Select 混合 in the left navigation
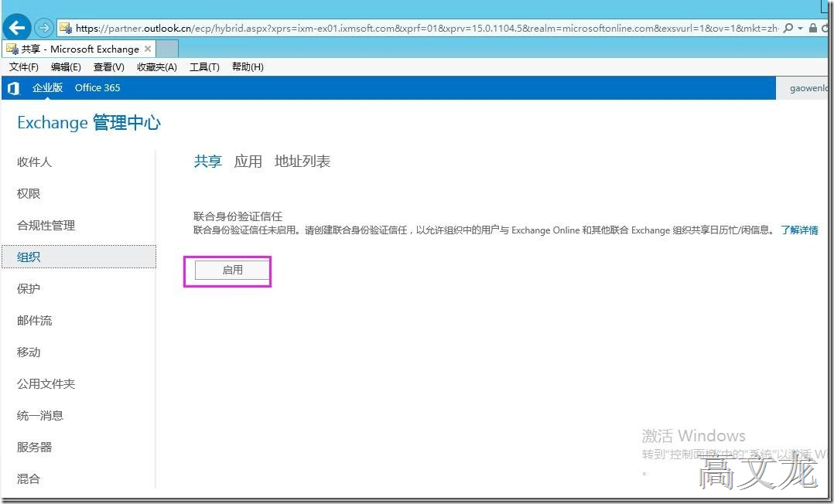 pyautogui.click(x=29, y=479)
